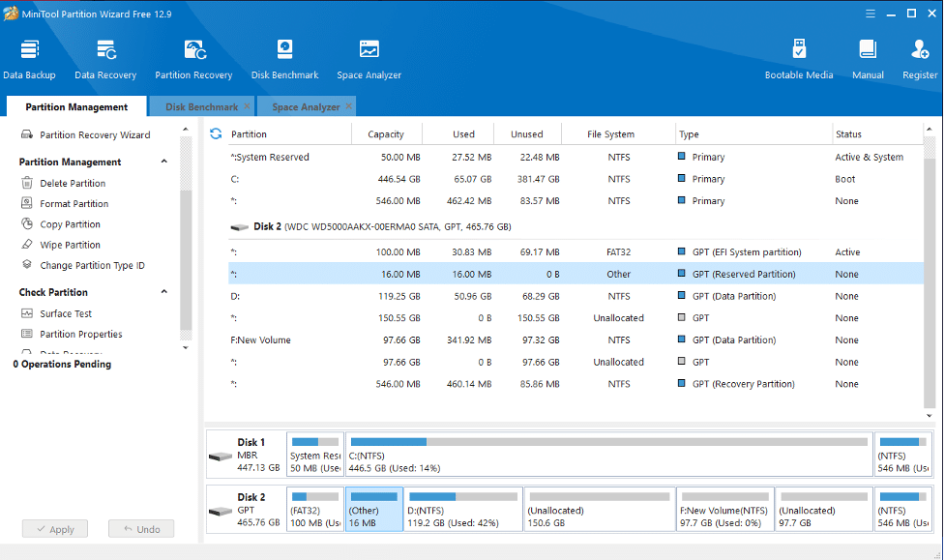Screen dimensions: 945x560
Task: Close the Disk Benchmark tab
Action: click(x=247, y=106)
